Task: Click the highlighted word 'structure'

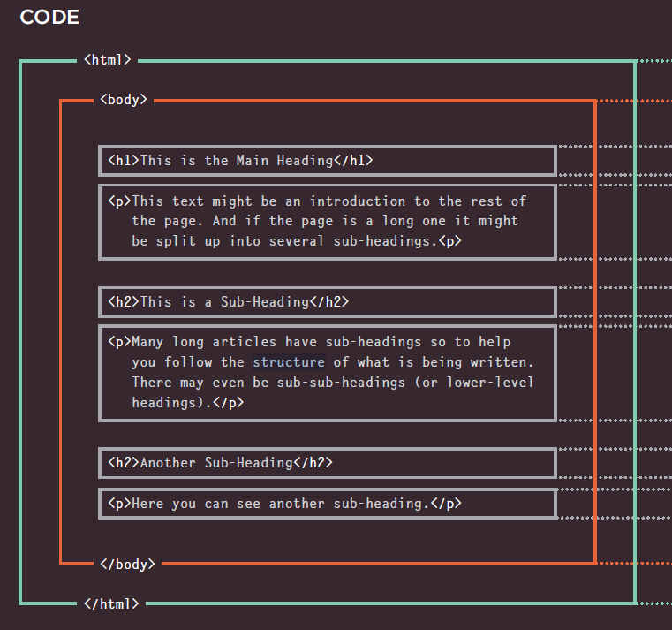Action: 289,362
